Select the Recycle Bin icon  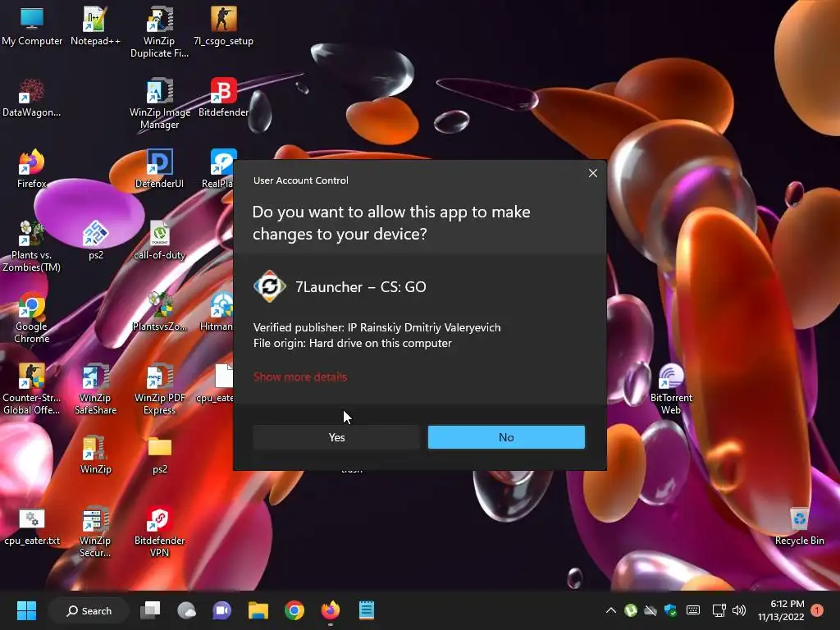pyautogui.click(x=799, y=527)
